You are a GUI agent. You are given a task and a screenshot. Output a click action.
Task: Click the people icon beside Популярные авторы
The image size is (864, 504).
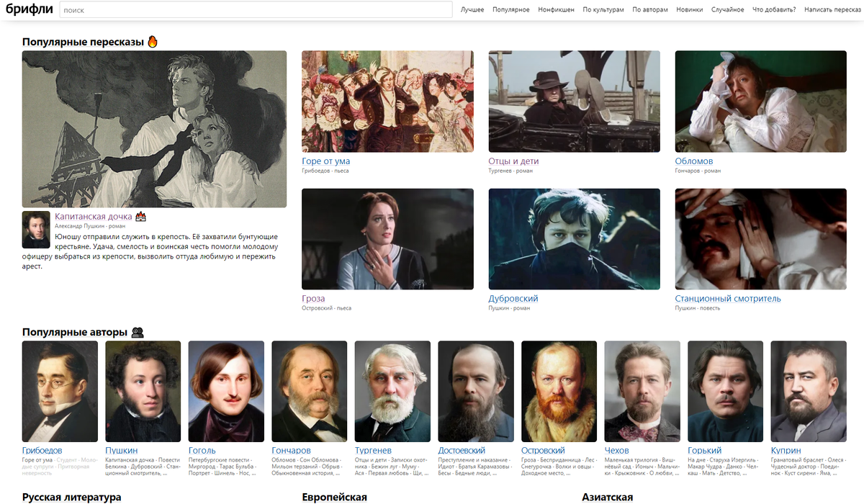click(x=138, y=332)
